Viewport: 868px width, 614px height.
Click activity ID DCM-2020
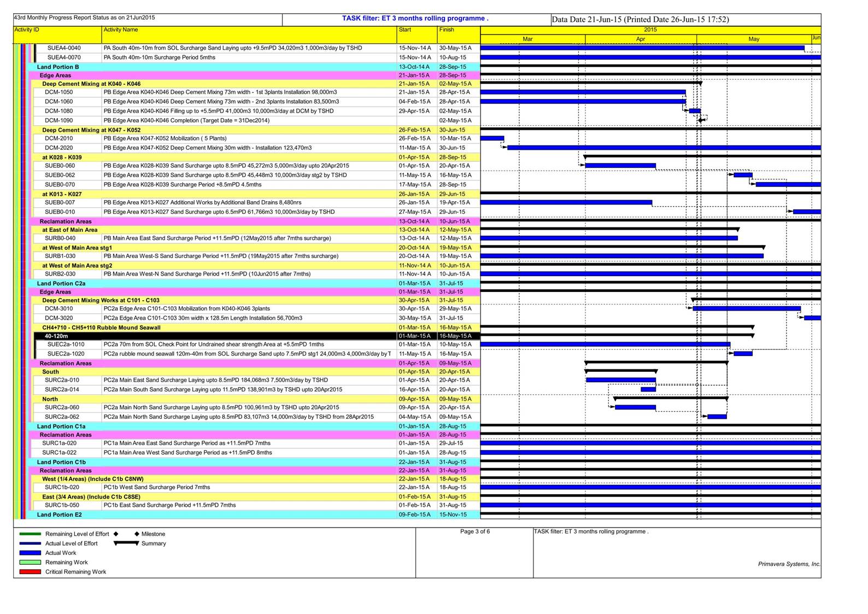pos(58,148)
